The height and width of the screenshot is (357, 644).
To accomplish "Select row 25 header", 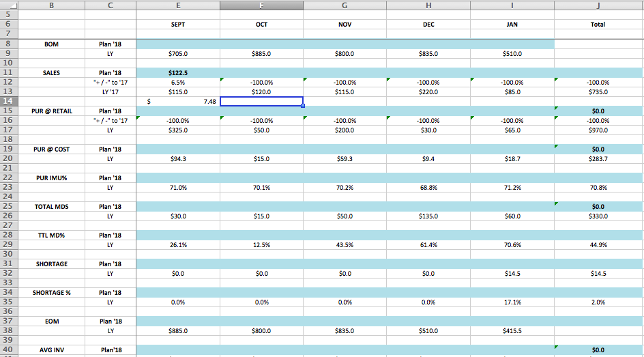I will [9, 206].
